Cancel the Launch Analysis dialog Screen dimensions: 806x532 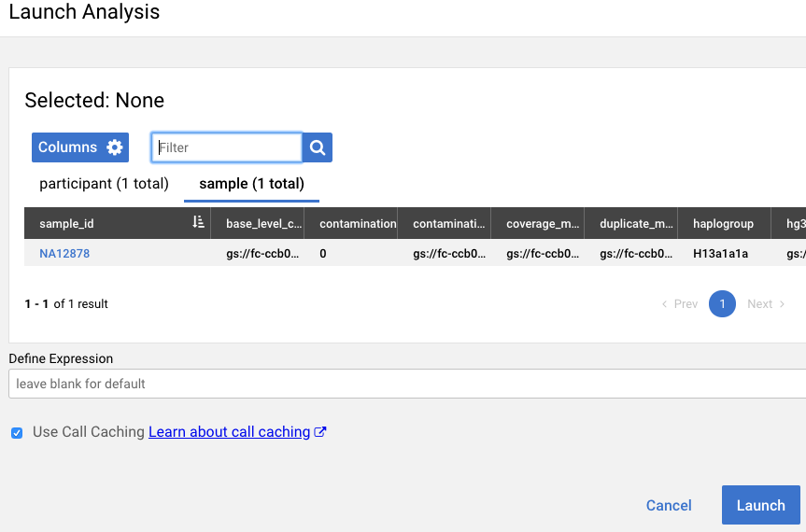point(669,505)
